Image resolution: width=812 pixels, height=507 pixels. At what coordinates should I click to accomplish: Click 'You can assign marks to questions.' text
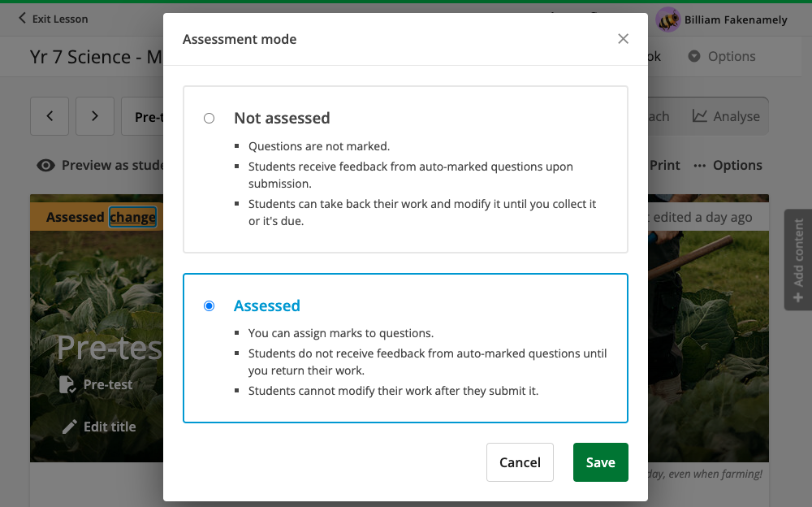pyautogui.click(x=341, y=333)
